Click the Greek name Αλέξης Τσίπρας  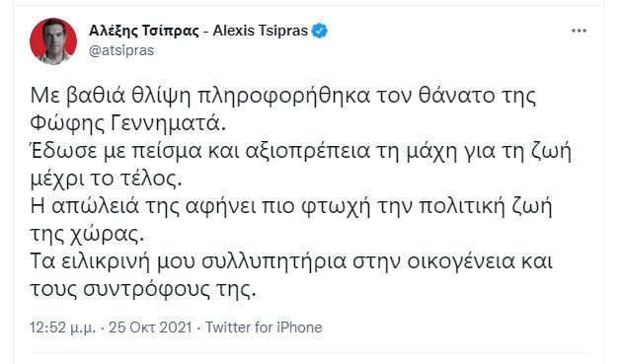(x=144, y=31)
